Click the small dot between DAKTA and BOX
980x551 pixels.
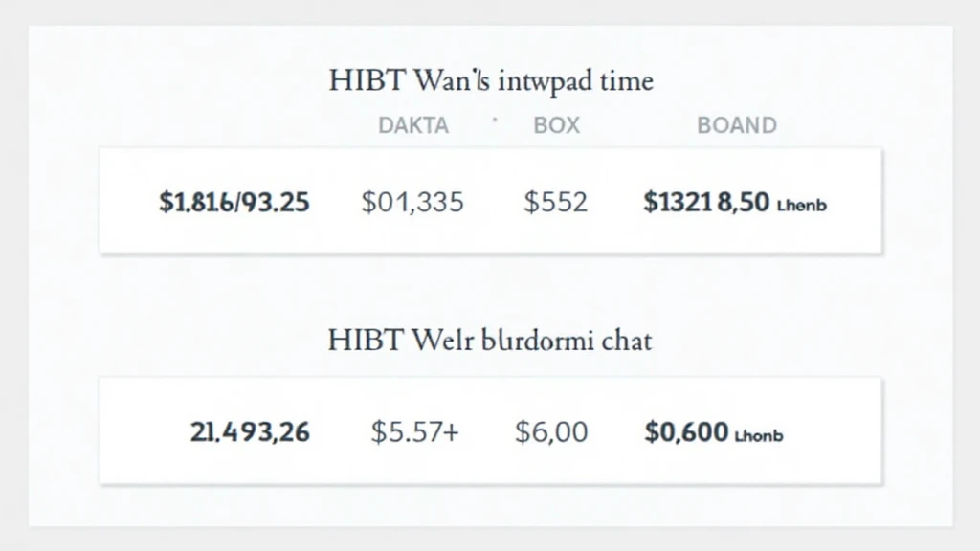[x=495, y=119]
